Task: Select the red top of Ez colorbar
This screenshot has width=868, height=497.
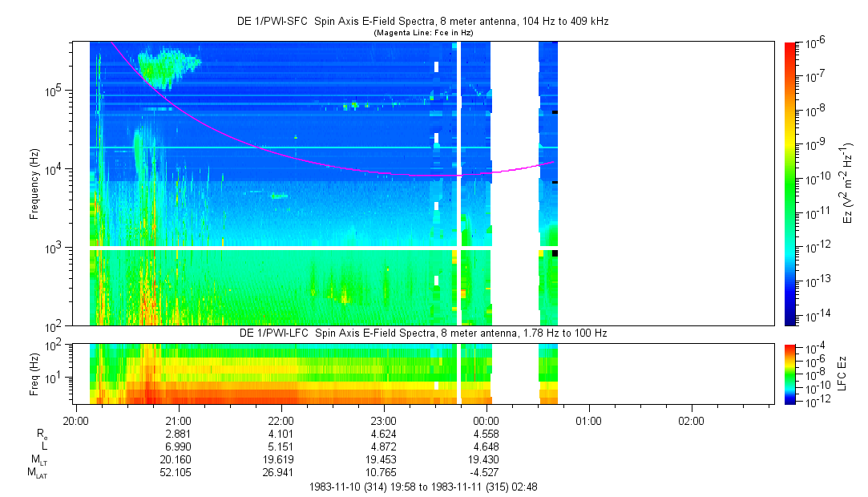Action: point(790,46)
